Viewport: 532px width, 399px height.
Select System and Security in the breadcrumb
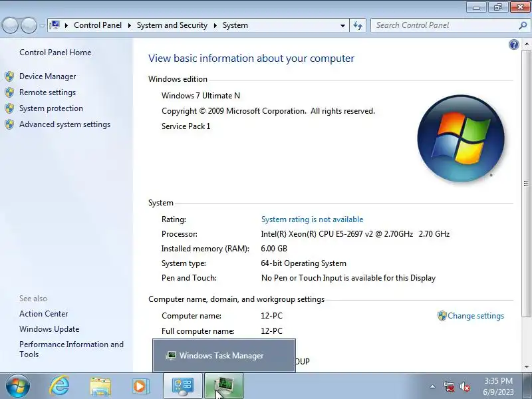[172, 25]
